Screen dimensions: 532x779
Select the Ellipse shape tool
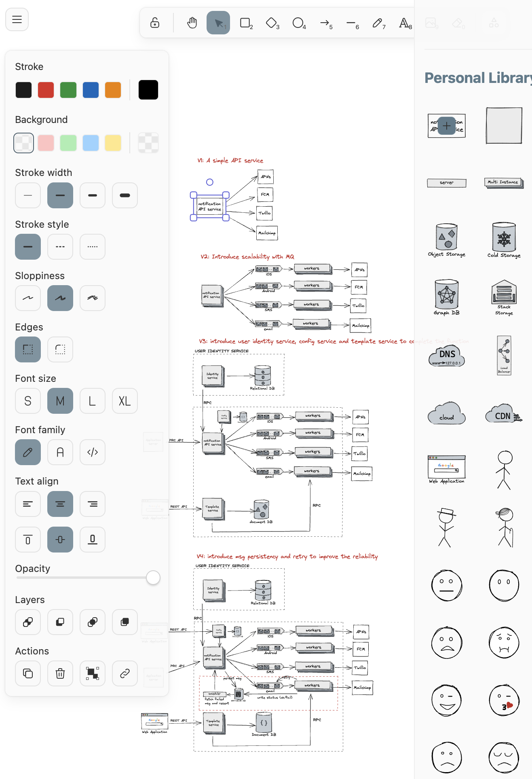pos(298,23)
